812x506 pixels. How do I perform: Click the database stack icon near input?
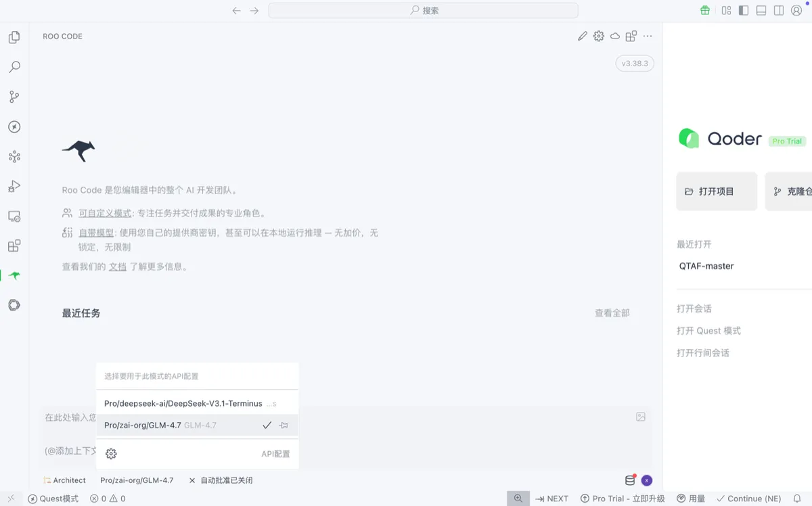pos(631,480)
